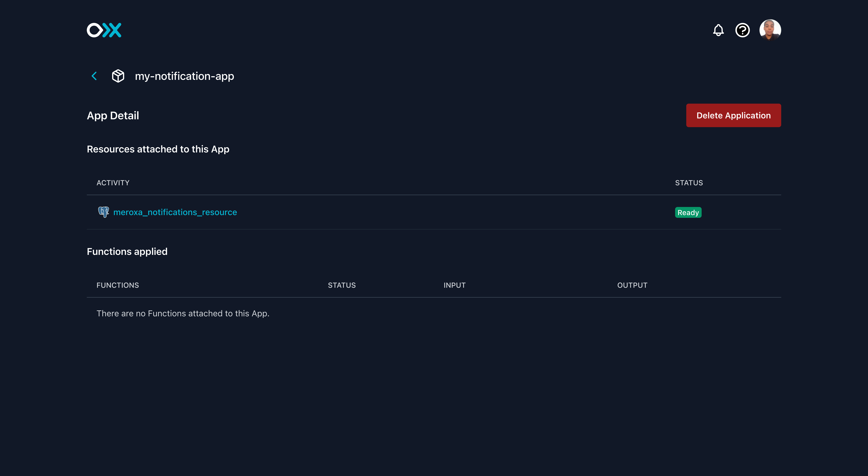
Task: Select the ACTIVITY column header
Action: pos(113,183)
